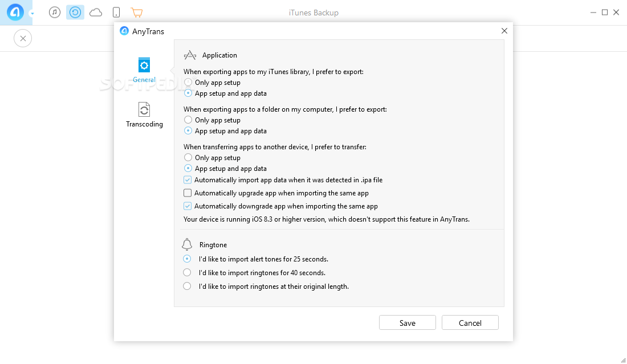Open the iCloud content cloud icon
Image resolution: width=627 pixels, height=364 pixels.
(96, 13)
